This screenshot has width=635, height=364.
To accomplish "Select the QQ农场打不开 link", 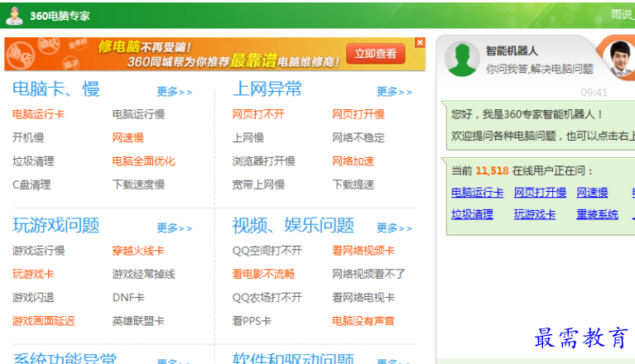I will [267, 298].
